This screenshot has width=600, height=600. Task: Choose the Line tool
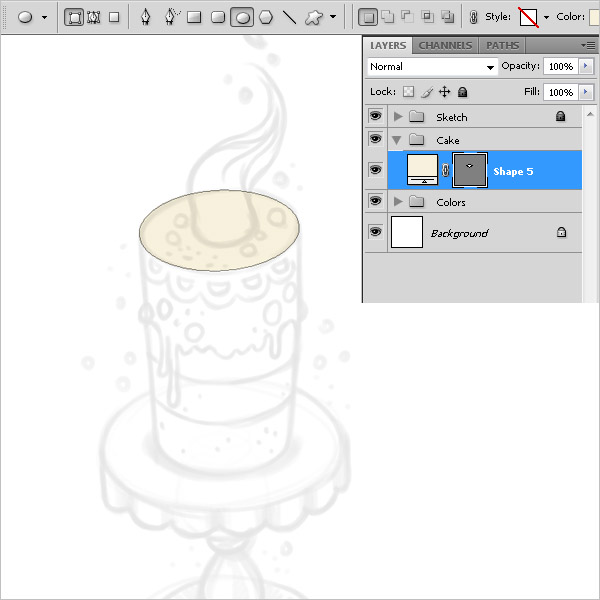tap(289, 17)
